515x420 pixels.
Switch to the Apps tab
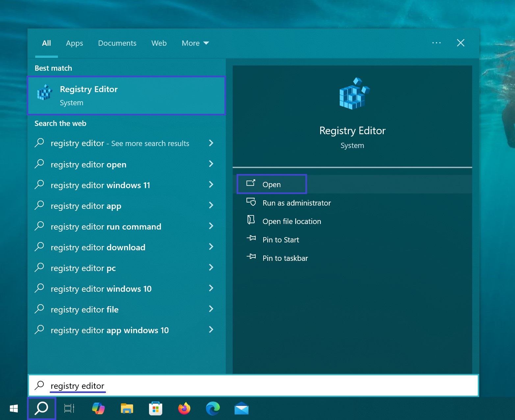click(74, 43)
